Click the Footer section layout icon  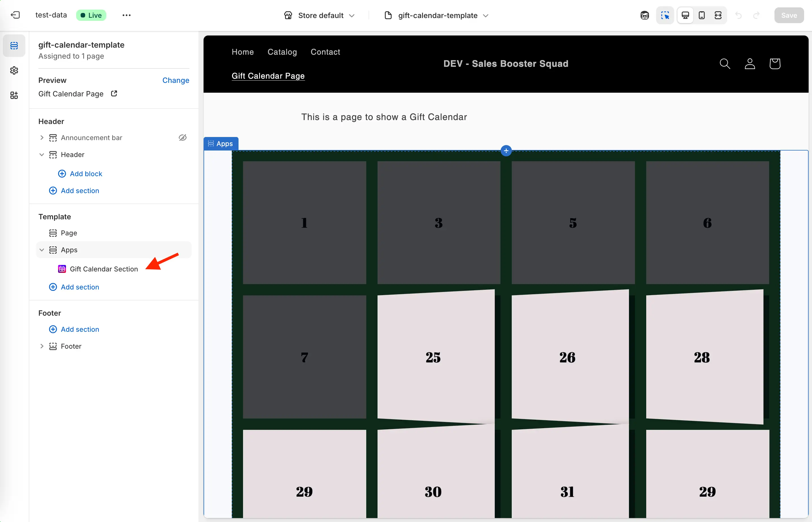point(53,346)
